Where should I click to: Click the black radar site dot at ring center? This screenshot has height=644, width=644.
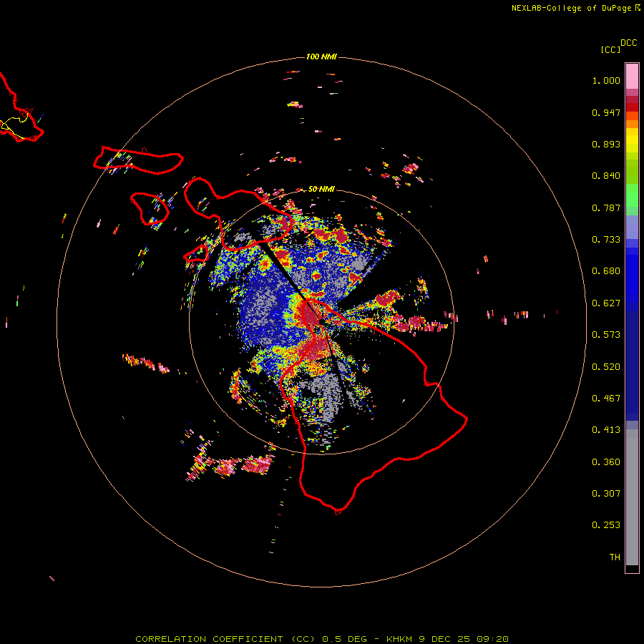pos(321,321)
